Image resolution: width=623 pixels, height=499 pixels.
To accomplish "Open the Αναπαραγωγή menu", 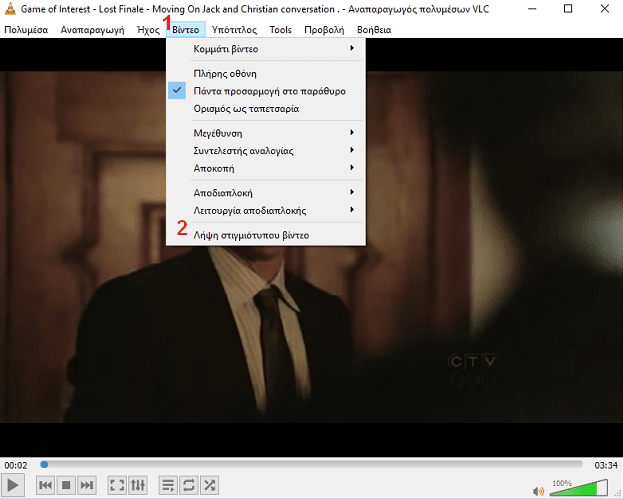I will [92, 30].
